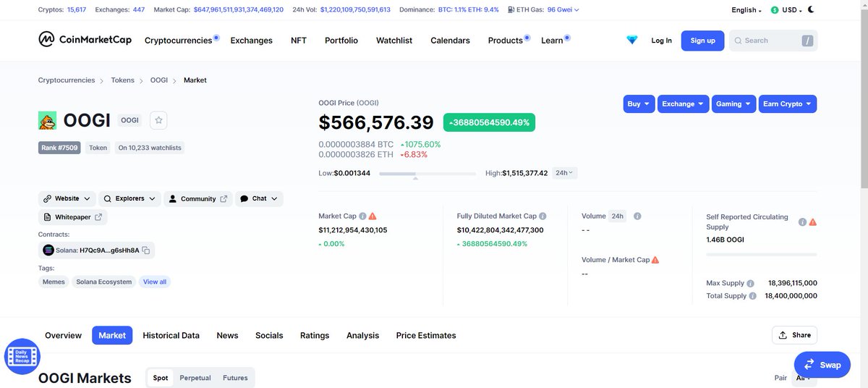Open the USD currency dropdown

tap(786, 10)
